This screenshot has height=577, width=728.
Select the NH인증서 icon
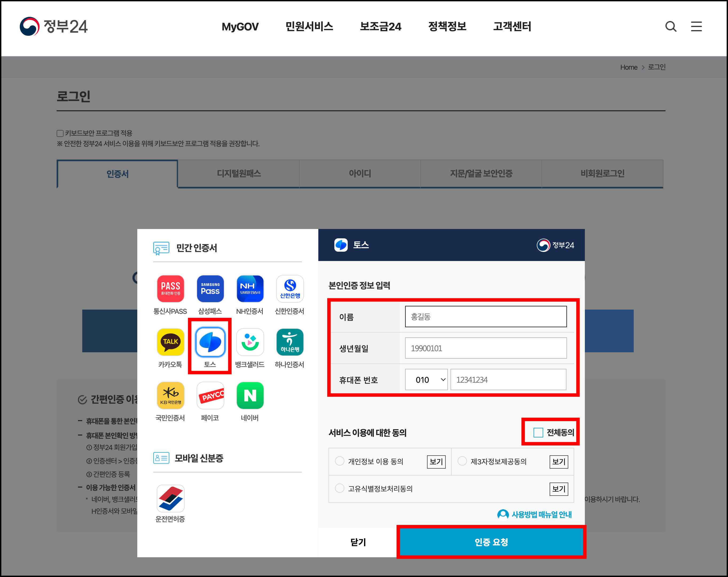(250, 289)
